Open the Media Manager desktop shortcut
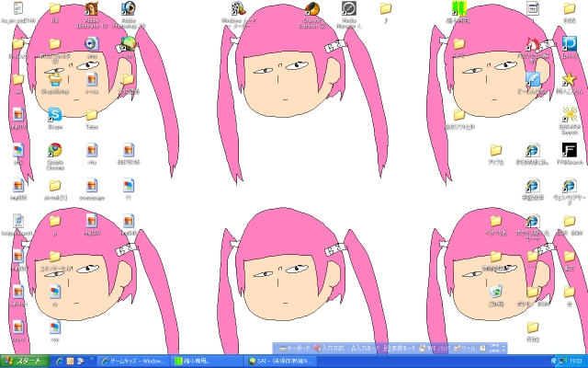 coord(349,9)
